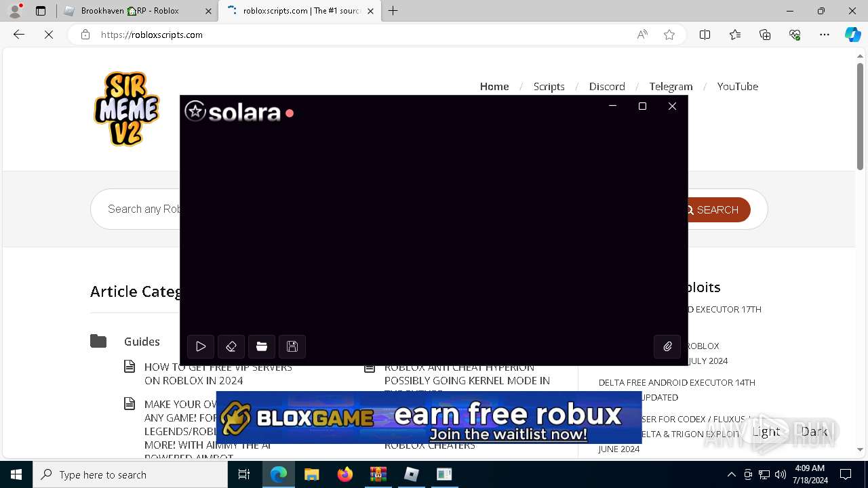Maximize the Solara window
868x488 pixels.
[x=642, y=106]
